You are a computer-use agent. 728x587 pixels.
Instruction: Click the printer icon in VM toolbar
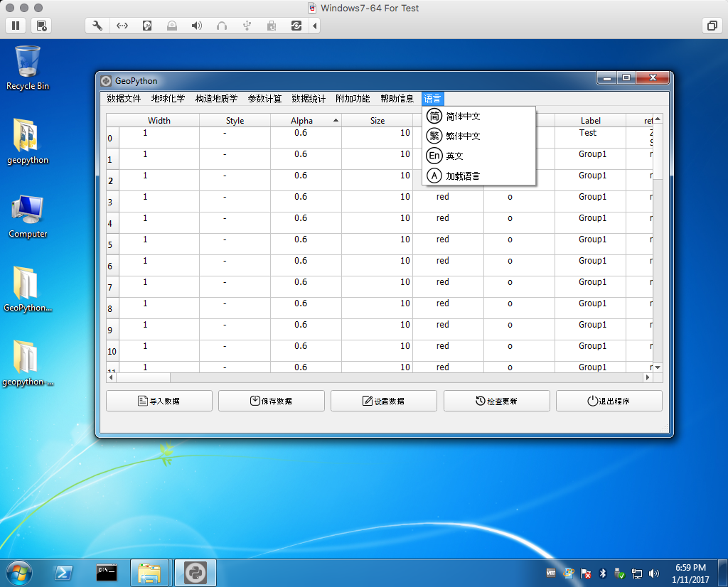(272, 26)
